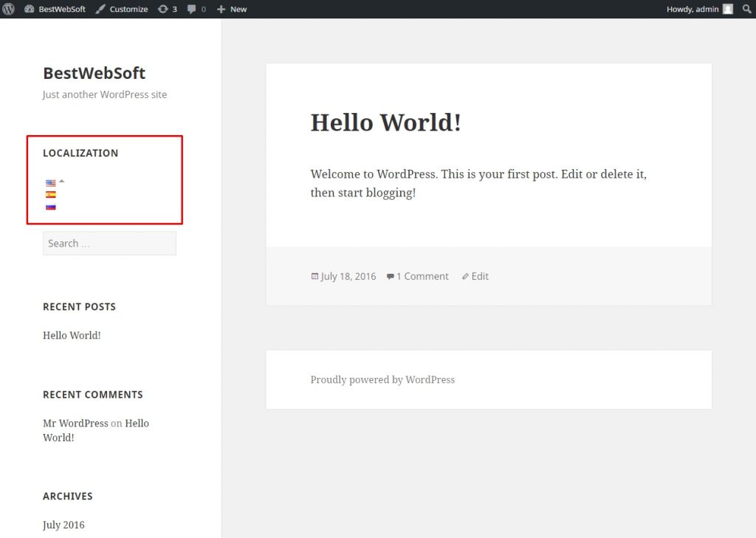This screenshot has width=756, height=538.
Task: Open the WordPress logo menu
Action: pyautogui.click(x=8, y=9)
